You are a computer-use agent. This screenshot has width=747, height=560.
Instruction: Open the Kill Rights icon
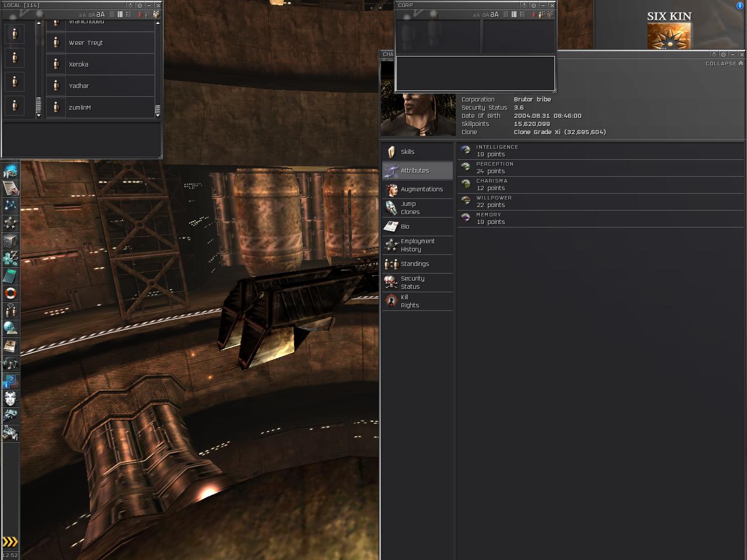(x=391, y=301)
